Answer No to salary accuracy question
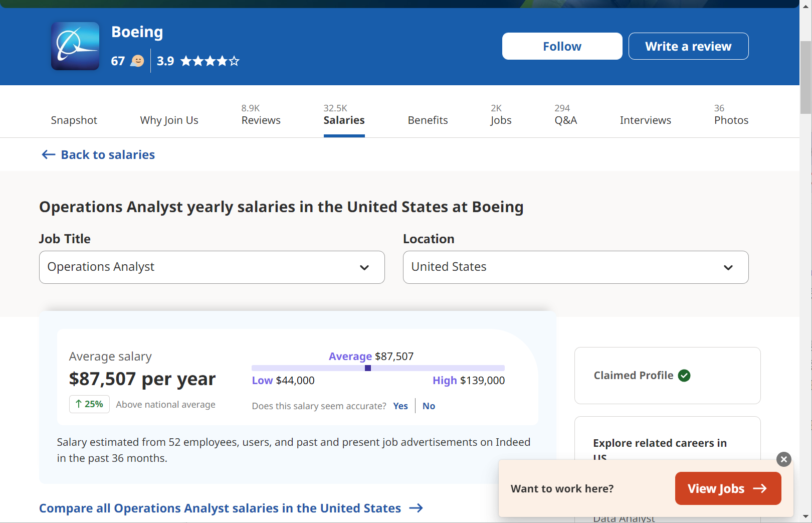 coord(429,406)
